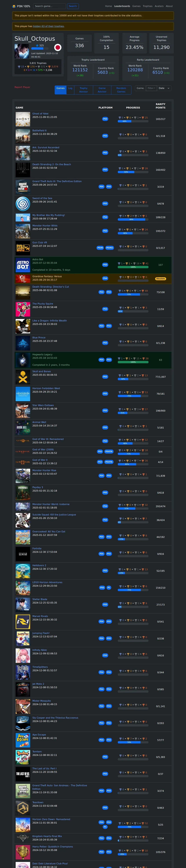Open Trophies in the top navigation

(147, 6)
